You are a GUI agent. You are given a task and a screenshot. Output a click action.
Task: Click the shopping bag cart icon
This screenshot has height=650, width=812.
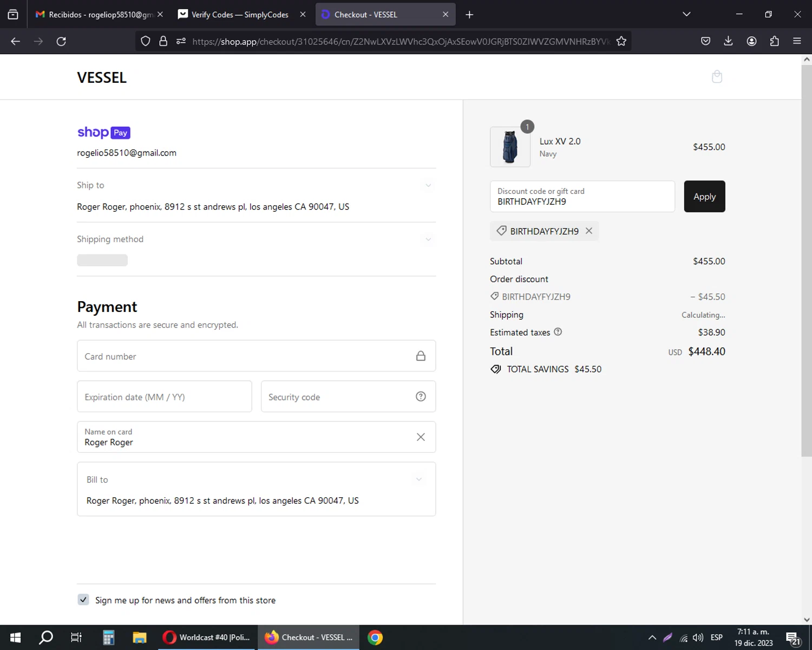click(x=717, y=76)
